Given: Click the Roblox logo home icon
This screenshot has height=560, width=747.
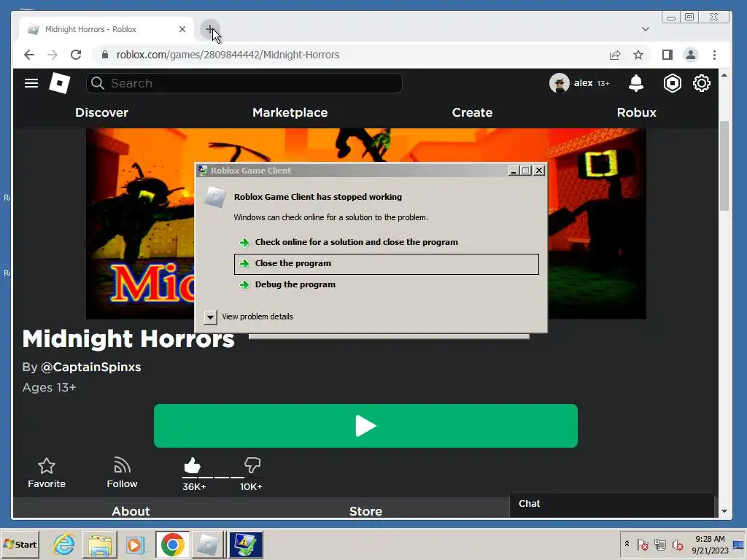Looking at the screenshot, I should coord(60,83).
